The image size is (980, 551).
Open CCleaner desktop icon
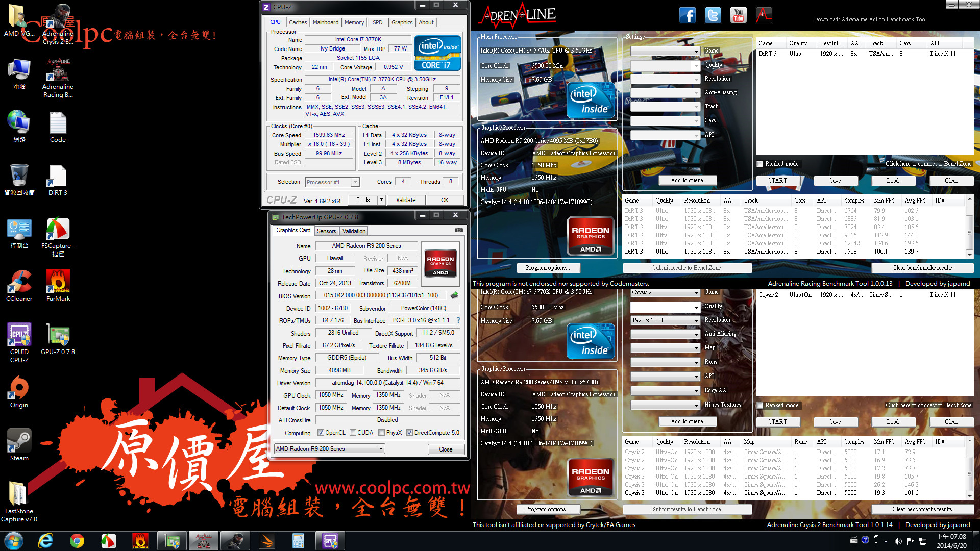coord(19,286)
